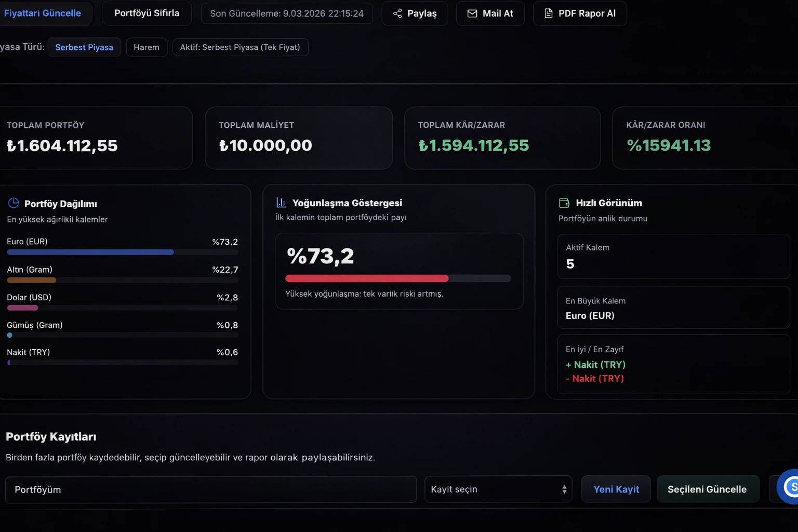Click the share icon in Paylaş button

tap(397, 14)
